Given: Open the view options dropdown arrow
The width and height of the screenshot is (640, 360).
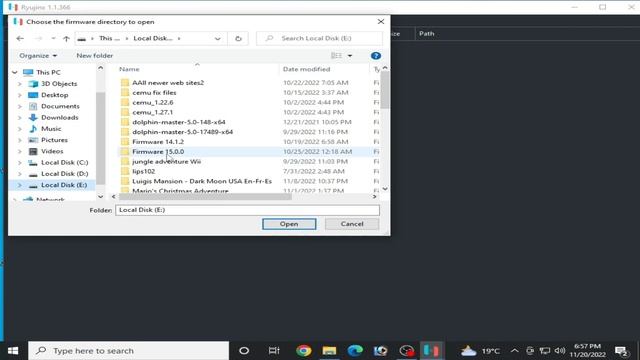Looking at the screenshot, I should [x=350, y=56].
